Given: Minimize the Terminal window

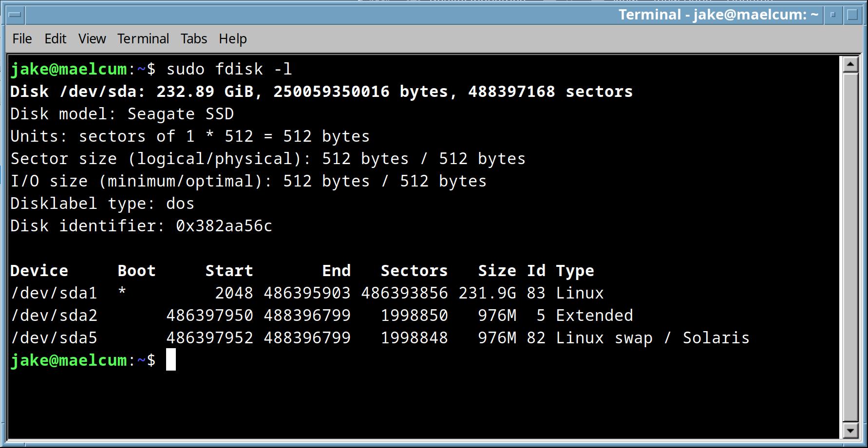Looking at the screenshot, I should point(833,15).
